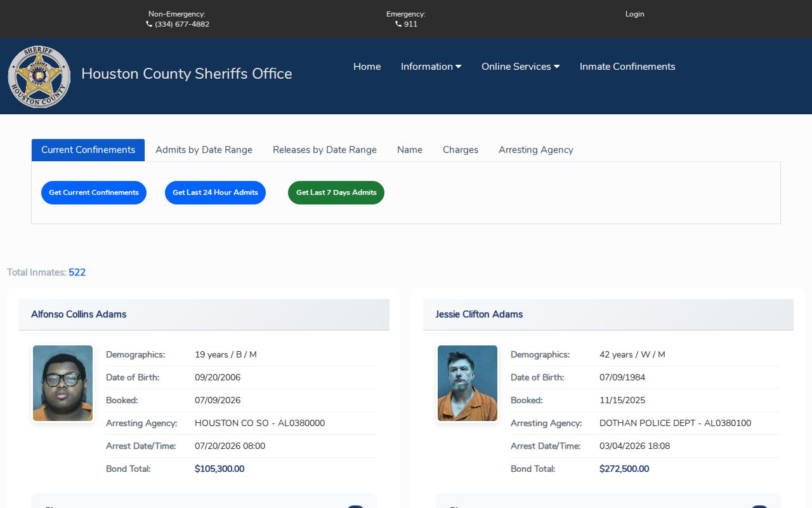Click the Houston County Sheriffs Office site title
812x508 pixels.
[x=187, y=74]
